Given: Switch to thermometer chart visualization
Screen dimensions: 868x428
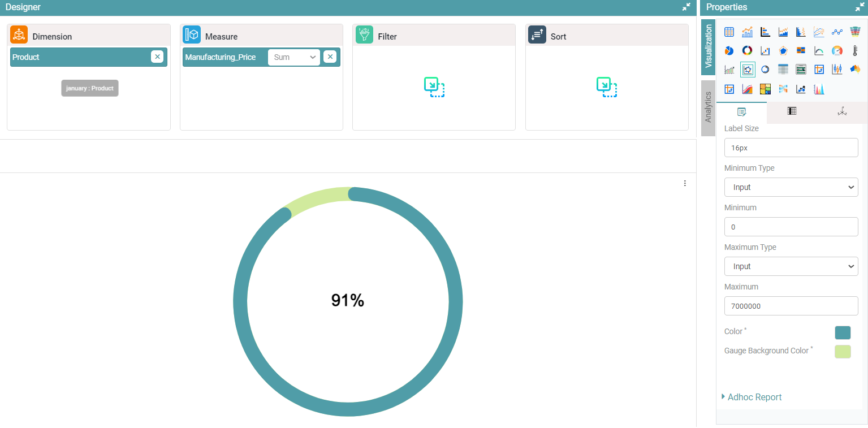Looking at the screenshot, I should [855, 51].
